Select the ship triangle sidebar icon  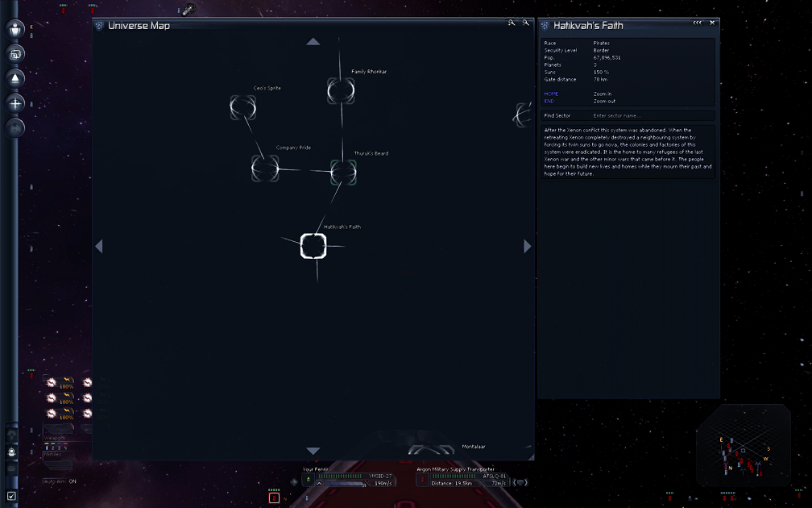[15, 78]
